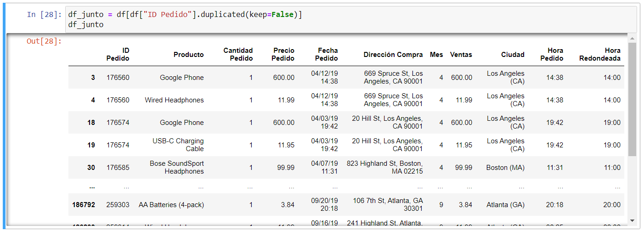The height and width of the screenshot is (231, 644).
Task: Click the scroll down arrow of output scrollbar
Action: click(x=632, y=220)
